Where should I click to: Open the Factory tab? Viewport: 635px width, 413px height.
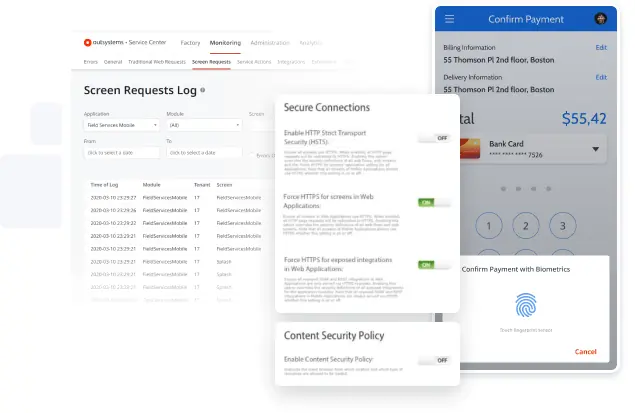[190, 43]
